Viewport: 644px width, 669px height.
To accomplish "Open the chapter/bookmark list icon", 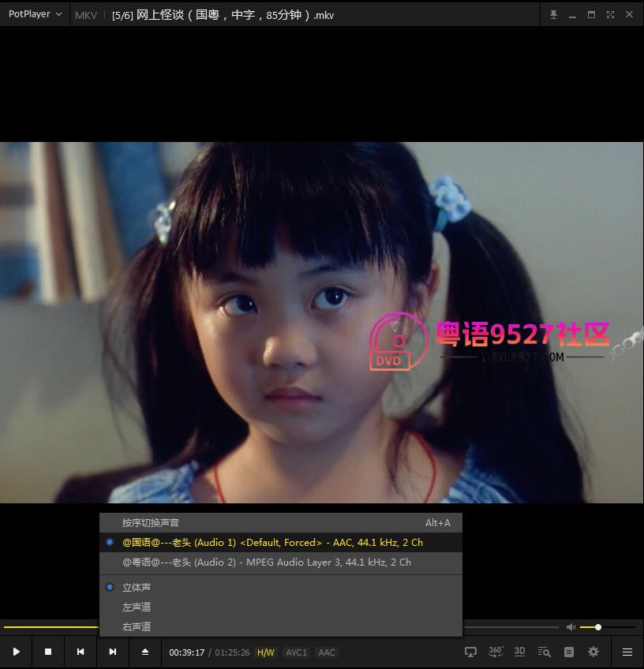I will [568, 652].
